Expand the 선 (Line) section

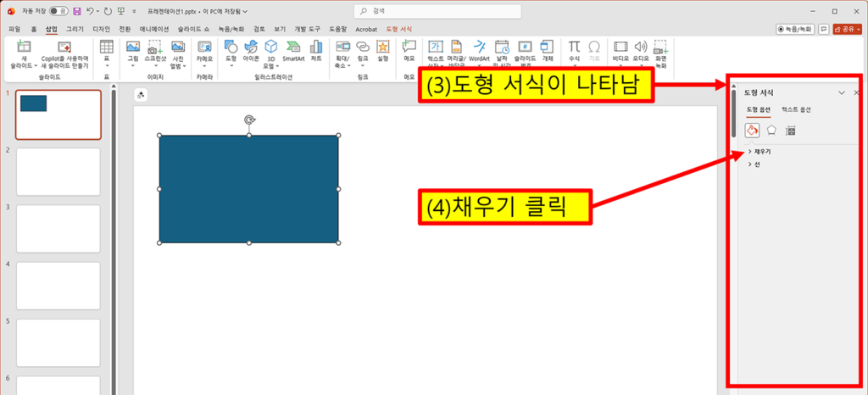[754, 164]
